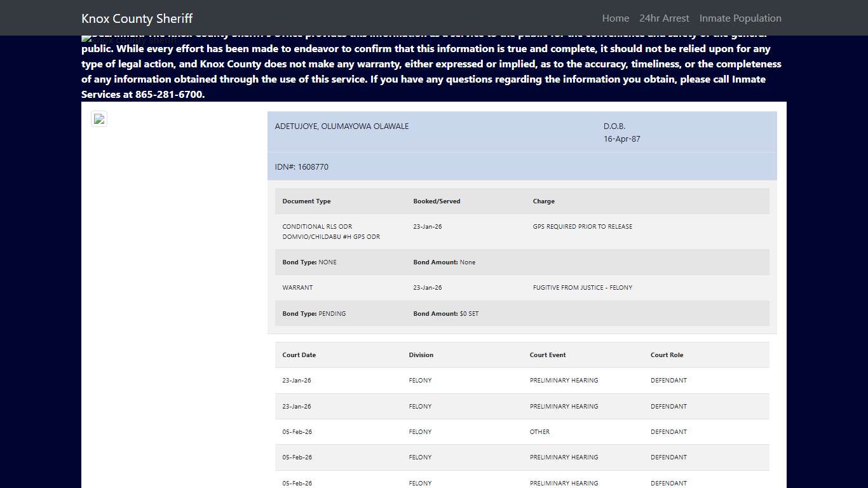Select the IDN# 1608770 row

point(301,166)
